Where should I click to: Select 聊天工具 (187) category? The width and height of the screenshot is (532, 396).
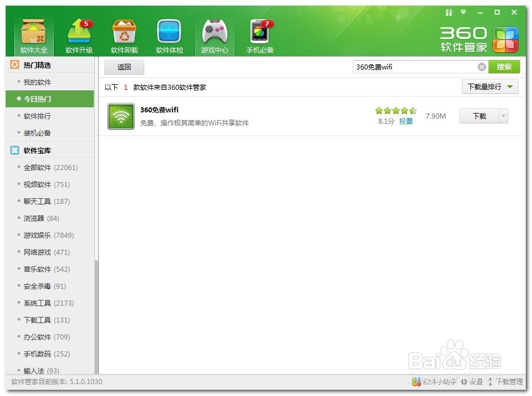click(50, 202)
